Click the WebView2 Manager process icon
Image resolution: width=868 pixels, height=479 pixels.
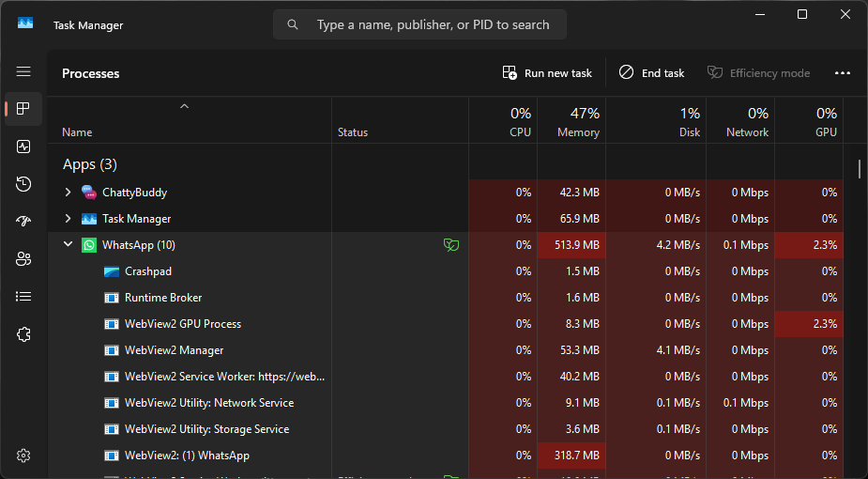[112, 350]
